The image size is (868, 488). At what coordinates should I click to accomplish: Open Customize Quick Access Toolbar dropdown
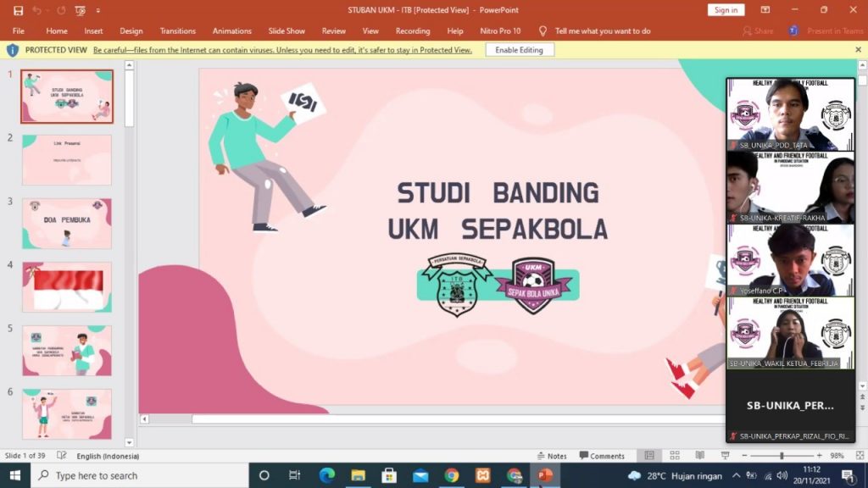[x=98, y=10]
